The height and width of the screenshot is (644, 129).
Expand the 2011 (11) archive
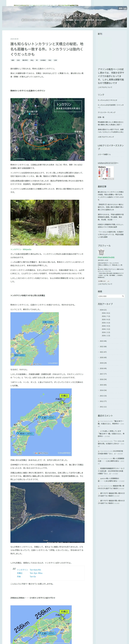[98, 407]
